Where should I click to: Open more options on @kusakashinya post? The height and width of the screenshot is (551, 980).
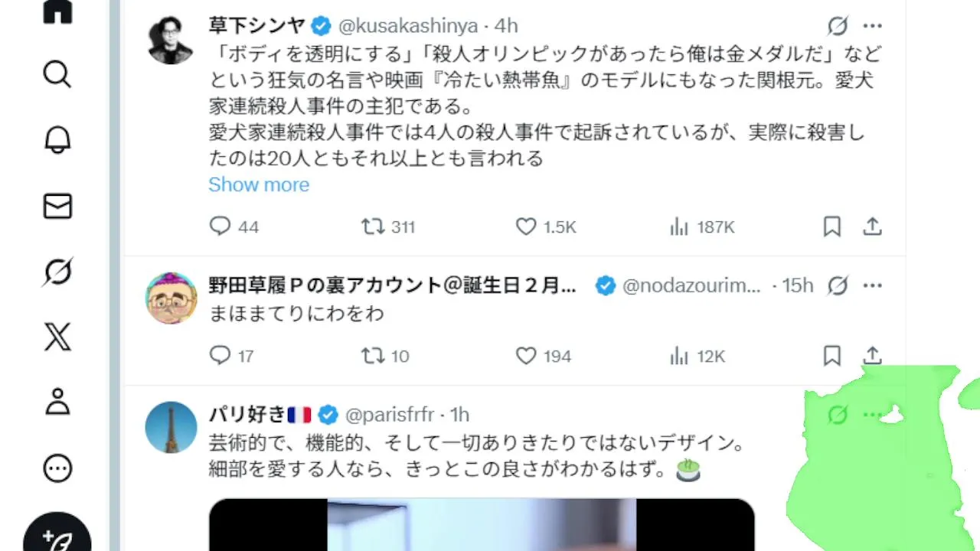coord(873,26)
